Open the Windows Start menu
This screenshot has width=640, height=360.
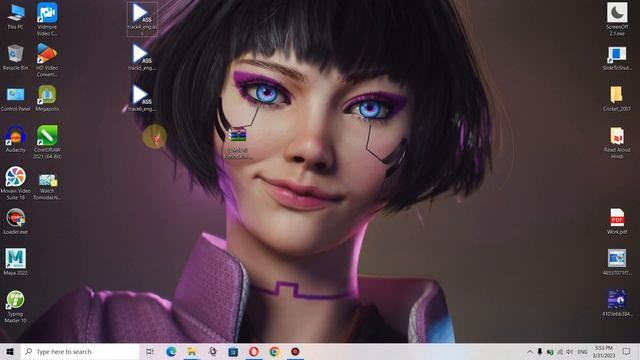pos(10,351)
